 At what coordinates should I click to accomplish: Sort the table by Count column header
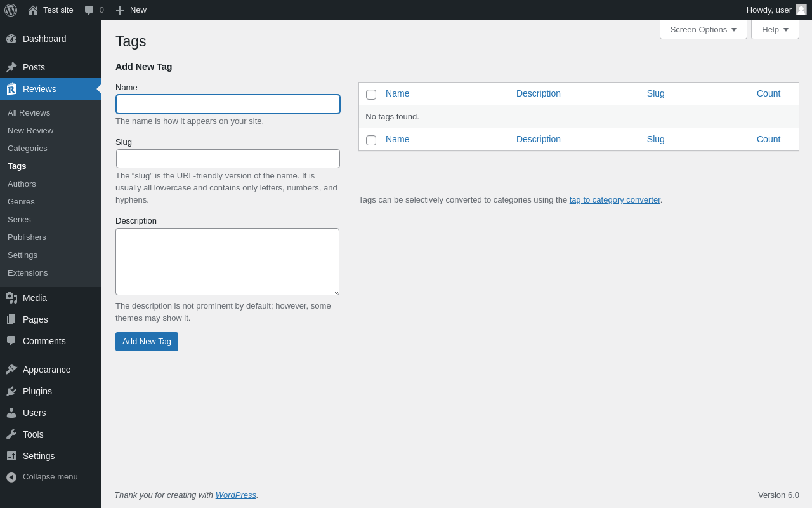[x=768, y=93]
